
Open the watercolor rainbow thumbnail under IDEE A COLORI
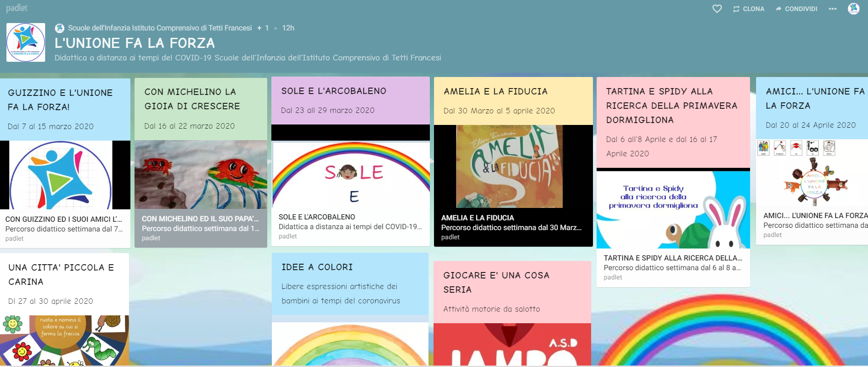point(350,344)
